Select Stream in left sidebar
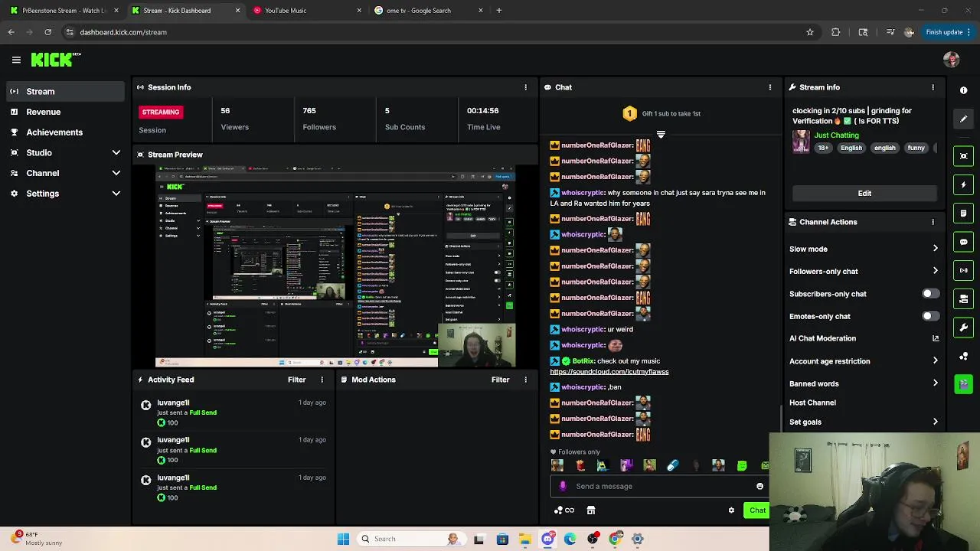980x551 pixels. pyautogui.click(x=65, y=91)
